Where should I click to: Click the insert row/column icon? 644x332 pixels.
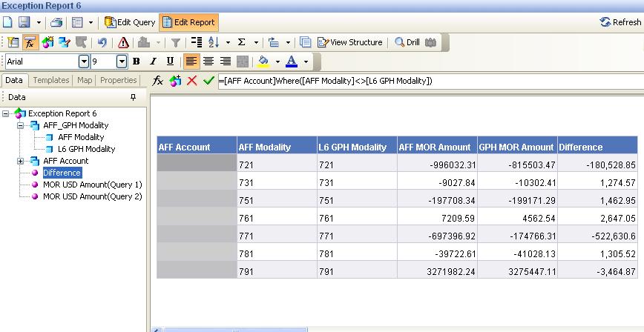(274, 42)
